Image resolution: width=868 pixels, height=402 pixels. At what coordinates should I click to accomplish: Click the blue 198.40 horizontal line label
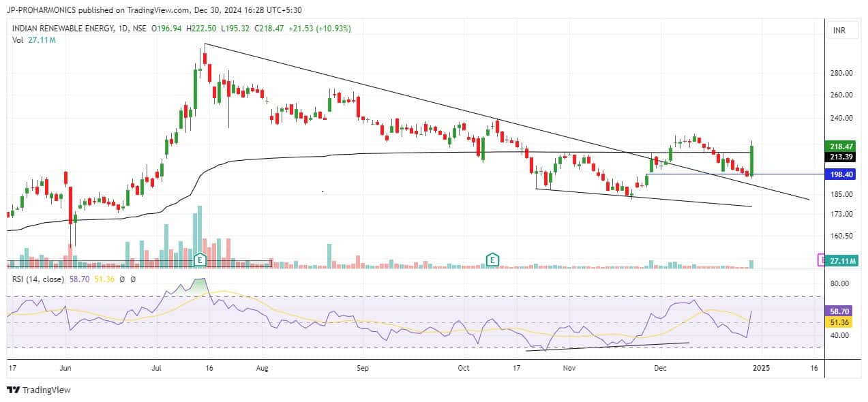tap(839, 174)
